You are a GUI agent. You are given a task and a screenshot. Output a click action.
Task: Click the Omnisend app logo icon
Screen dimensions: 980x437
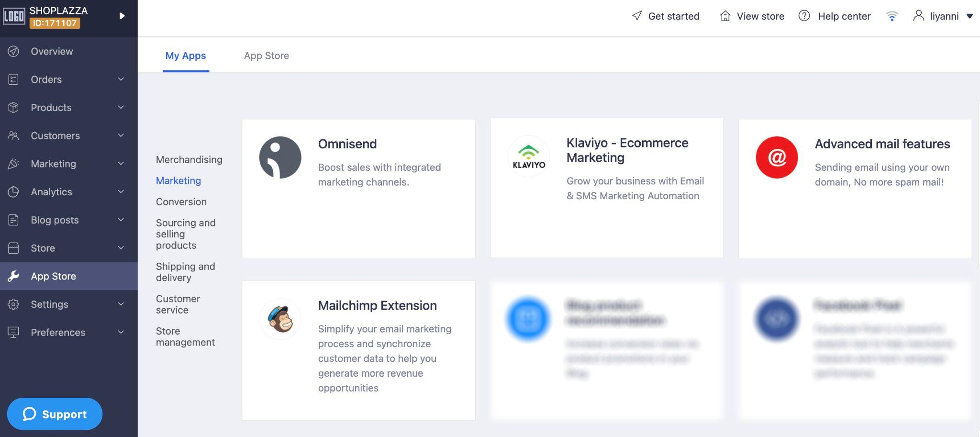(280, 157)
